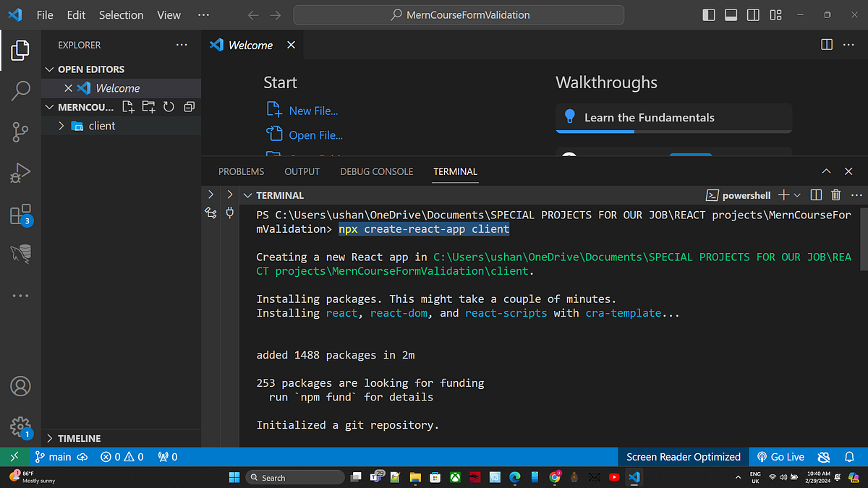Image resolution: width=868 pixels, height=488 pixels.
Task: Select the TERMINAL tab
Action: 455,171
